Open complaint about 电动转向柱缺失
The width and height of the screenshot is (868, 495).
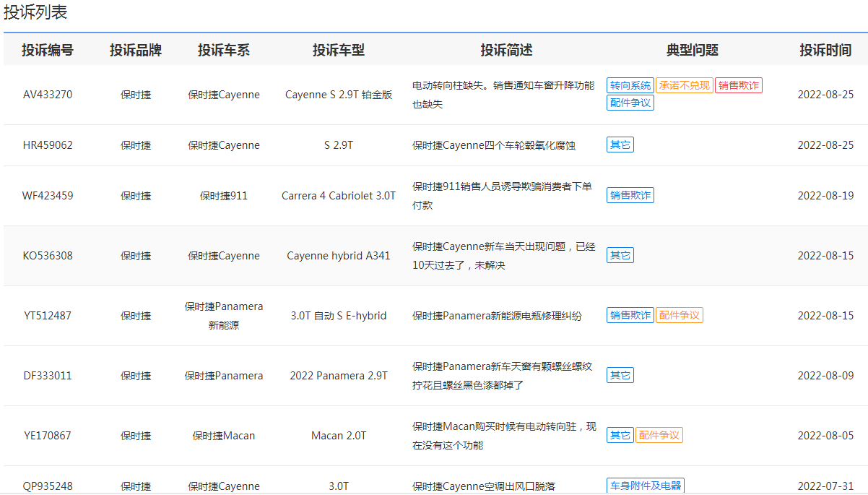tap(503, 95)
